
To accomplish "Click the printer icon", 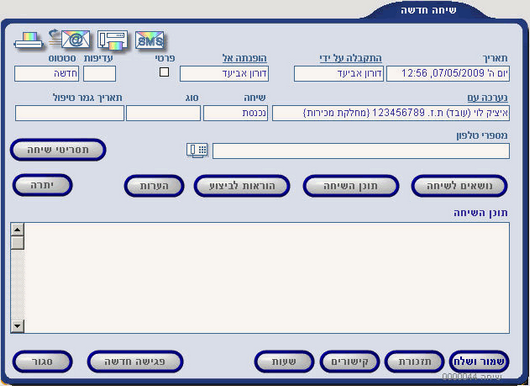I will pos(29,41).
